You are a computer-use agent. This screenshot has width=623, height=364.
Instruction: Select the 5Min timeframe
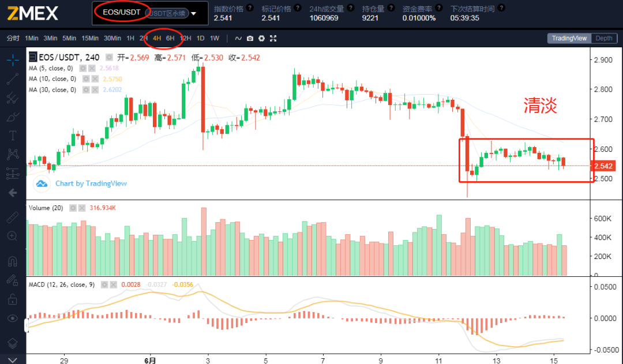pos(69,38)
